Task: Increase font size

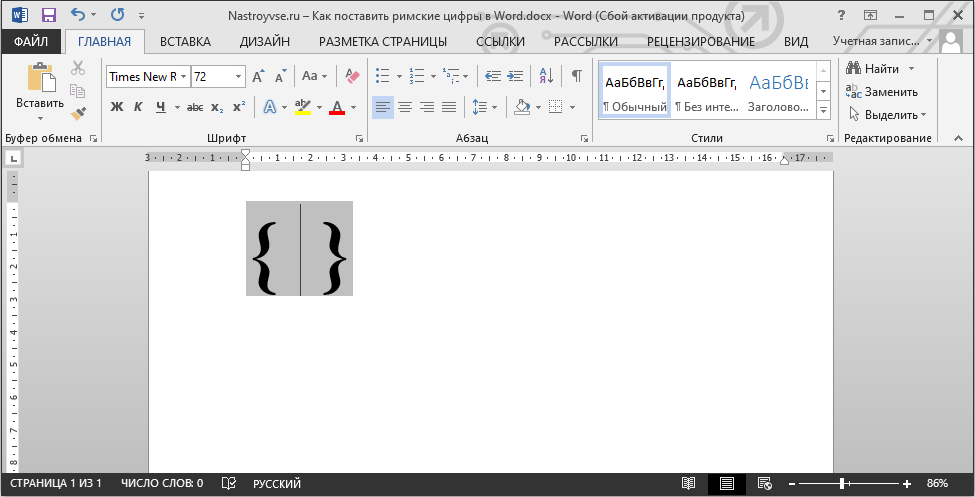Action: (258, 77)
